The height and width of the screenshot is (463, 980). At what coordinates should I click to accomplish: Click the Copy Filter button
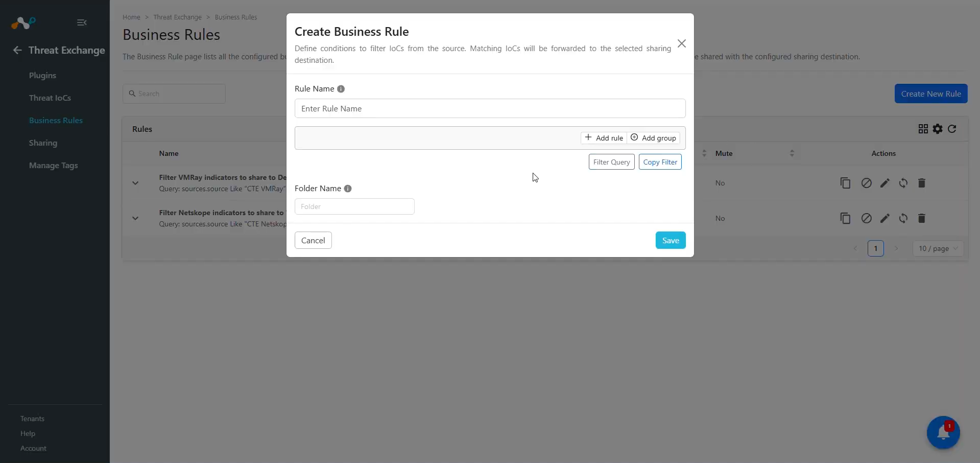660,162
